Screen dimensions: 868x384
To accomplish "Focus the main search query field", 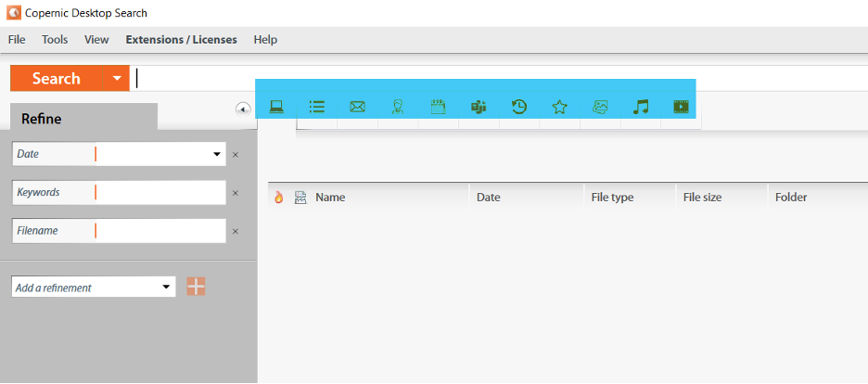I will coord(499,78).
